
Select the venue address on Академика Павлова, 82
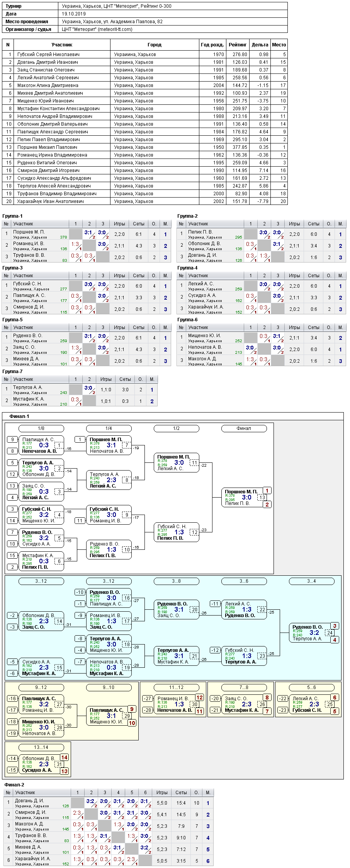tap(112, 22)
